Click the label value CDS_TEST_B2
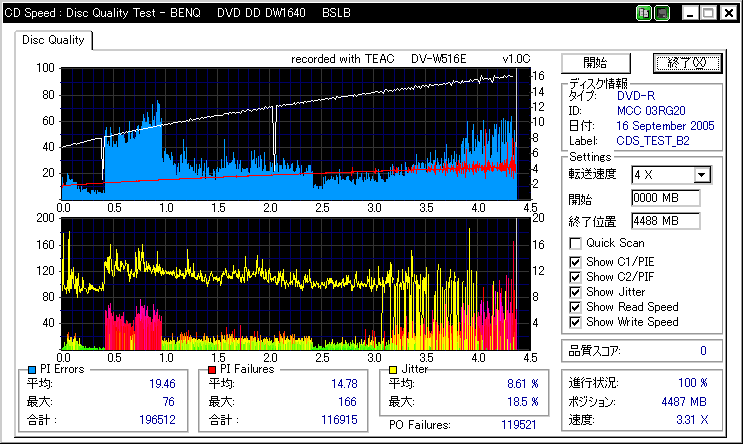 tap(652, 141)
